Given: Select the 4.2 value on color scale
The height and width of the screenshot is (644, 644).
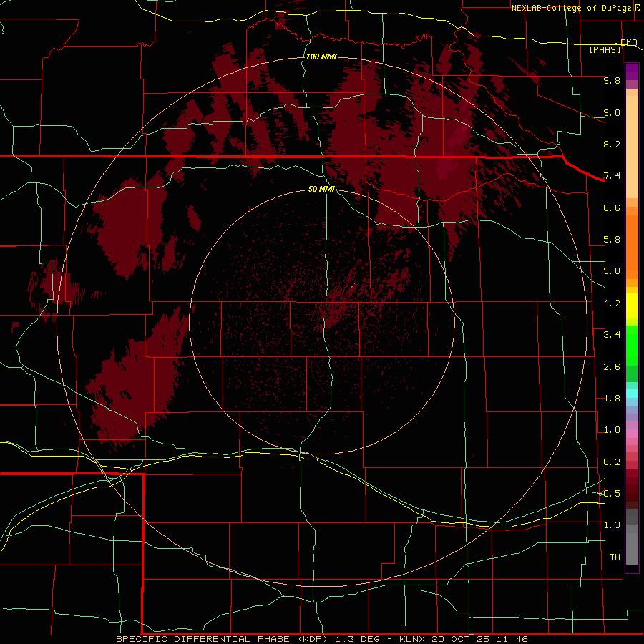Looking at the screenshot, I should (x=612, y=303).
